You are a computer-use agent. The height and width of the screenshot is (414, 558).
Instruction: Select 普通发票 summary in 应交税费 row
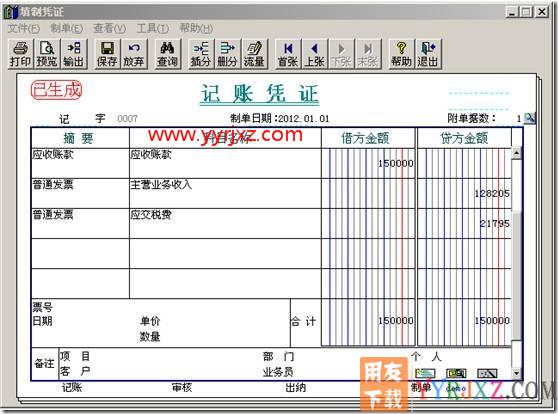pyautogui.click(x=80, y=224)
